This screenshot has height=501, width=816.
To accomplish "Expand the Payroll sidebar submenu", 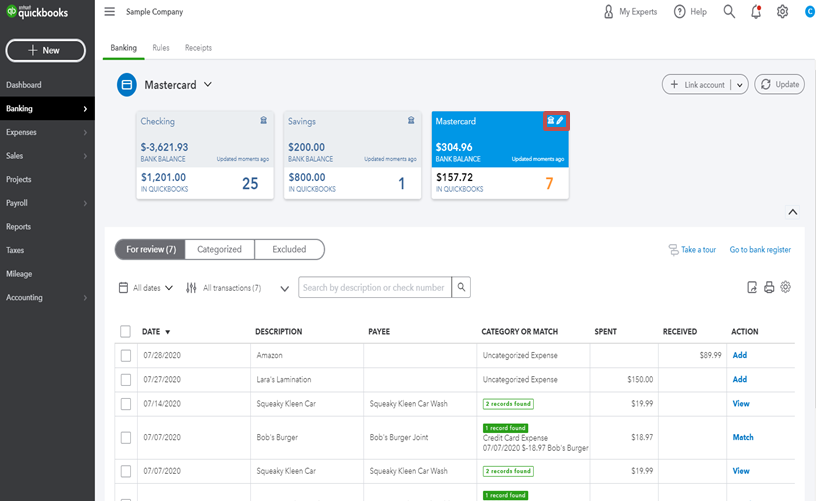I will pos(85,203).
